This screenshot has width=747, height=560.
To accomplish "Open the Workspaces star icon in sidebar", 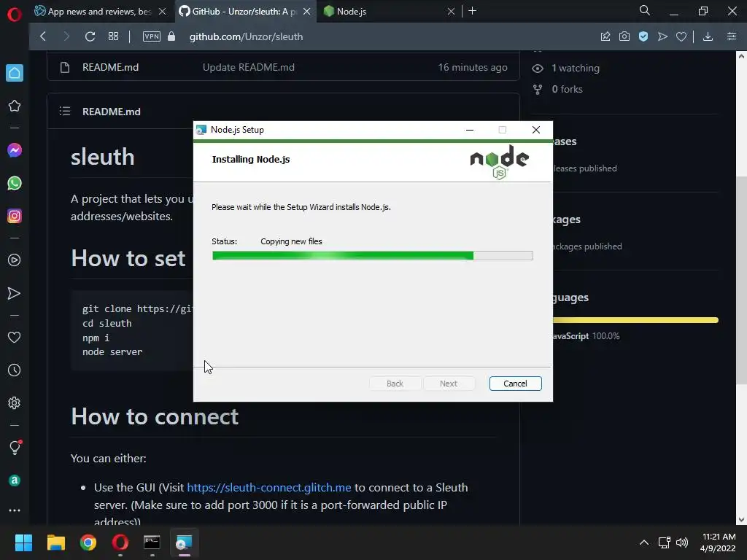I will pyautogui.click(x=15, y=106).
